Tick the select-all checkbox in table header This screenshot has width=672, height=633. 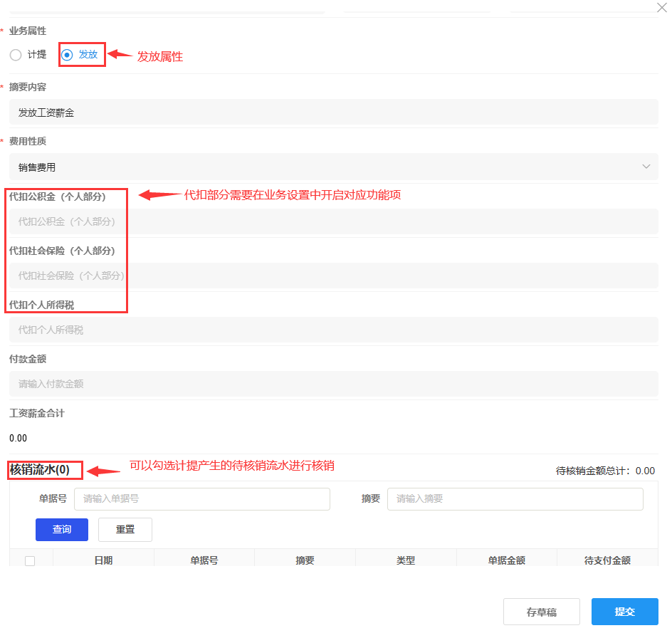pos(30,560)
